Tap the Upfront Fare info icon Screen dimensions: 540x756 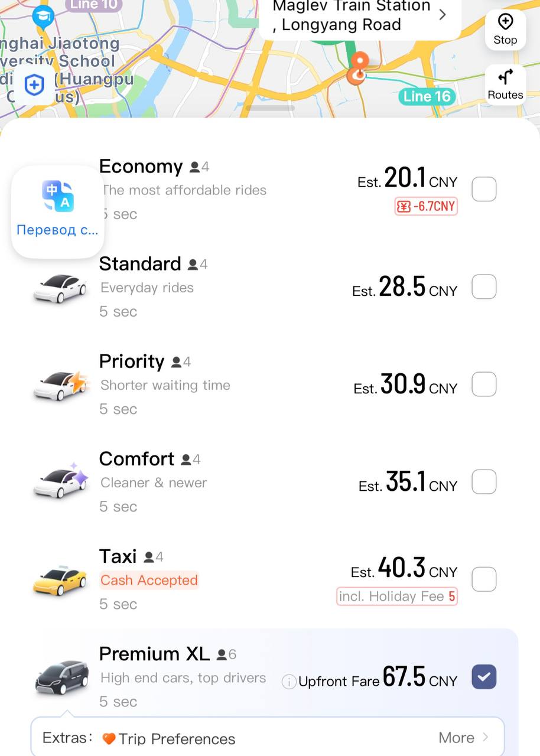[289, 682]
